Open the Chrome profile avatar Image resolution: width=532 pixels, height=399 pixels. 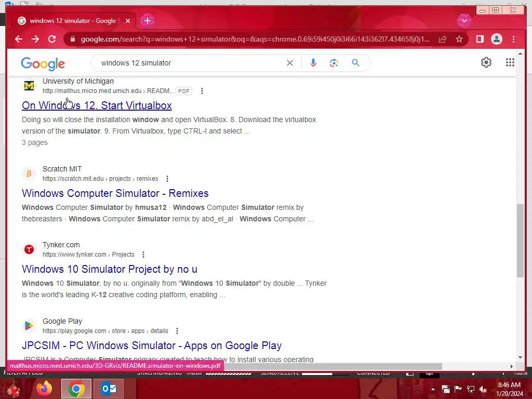click(496, 39)
